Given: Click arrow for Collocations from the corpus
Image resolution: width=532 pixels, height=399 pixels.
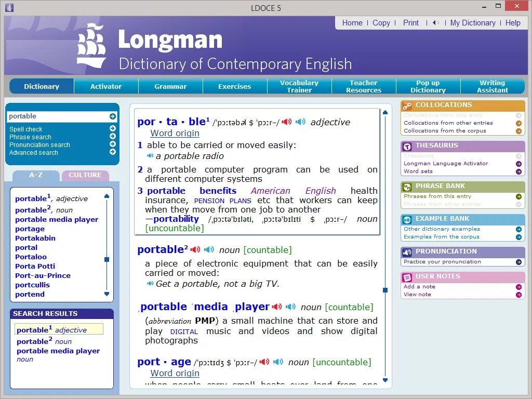Looking at the screenshot, I should click(518, 131).
